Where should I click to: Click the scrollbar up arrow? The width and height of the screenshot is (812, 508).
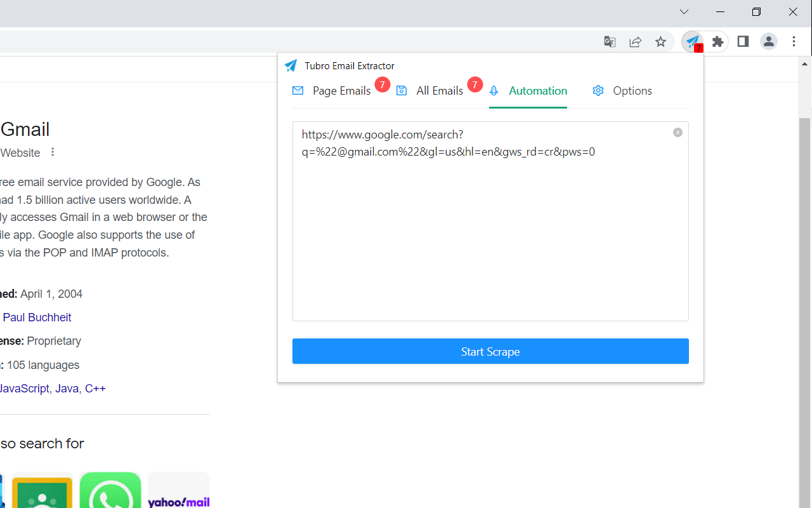[x=805, y=64]
